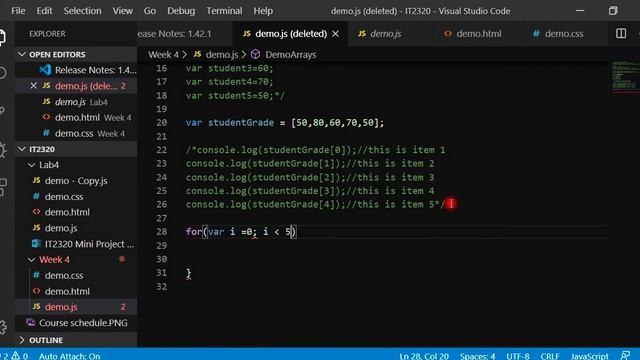Select demo.html Week 4 in Open Editors
640x360 pixels.
(76, 118)
